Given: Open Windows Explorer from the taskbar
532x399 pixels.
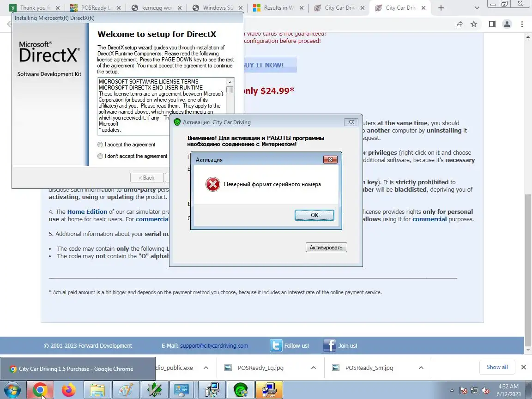Looking at the screenshot, I should [97, 390].
